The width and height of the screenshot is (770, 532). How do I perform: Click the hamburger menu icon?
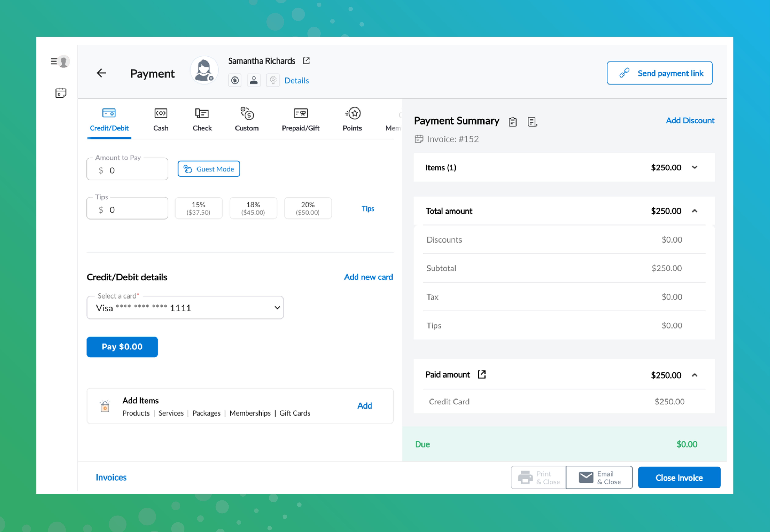53,61
